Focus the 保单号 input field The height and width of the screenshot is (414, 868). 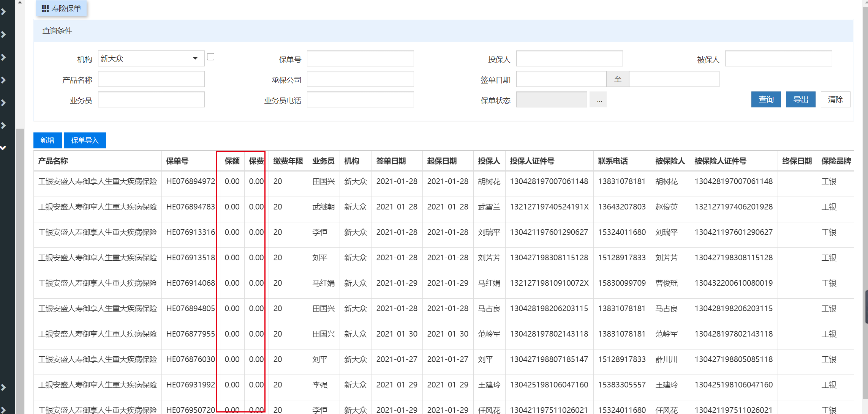click(360, 59)
